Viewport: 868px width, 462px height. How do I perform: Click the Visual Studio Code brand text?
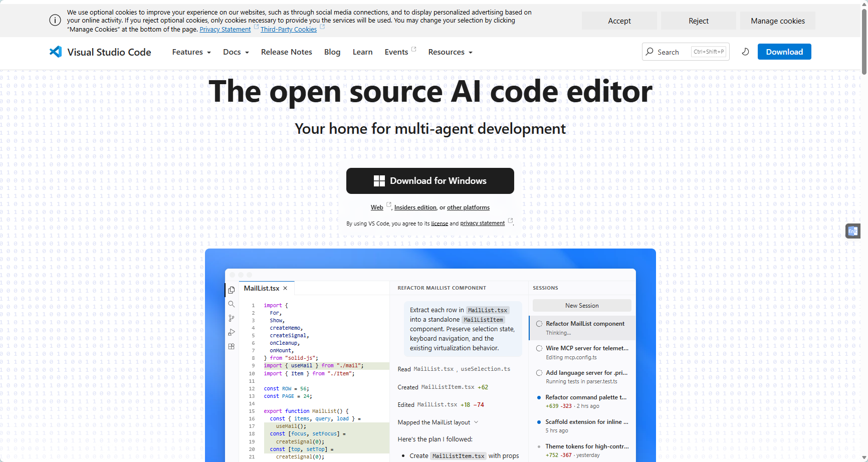[109, 52]
